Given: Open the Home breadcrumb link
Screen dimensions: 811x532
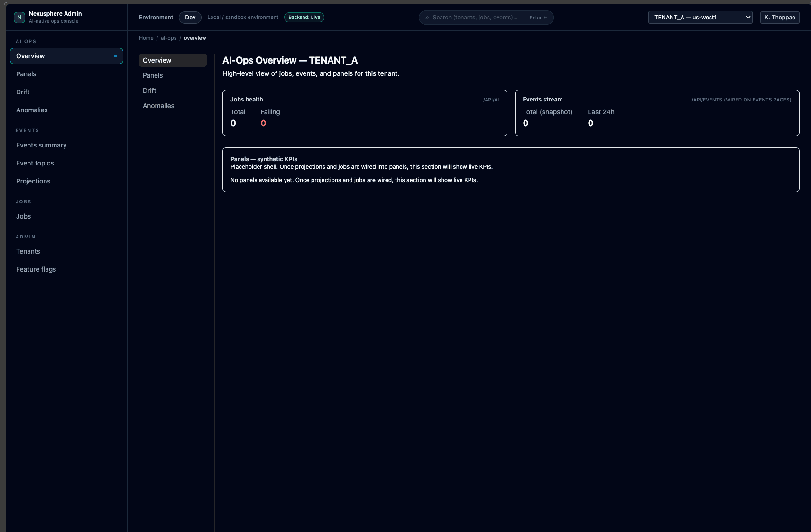Looking at the screenshot, I should (146, 38).
